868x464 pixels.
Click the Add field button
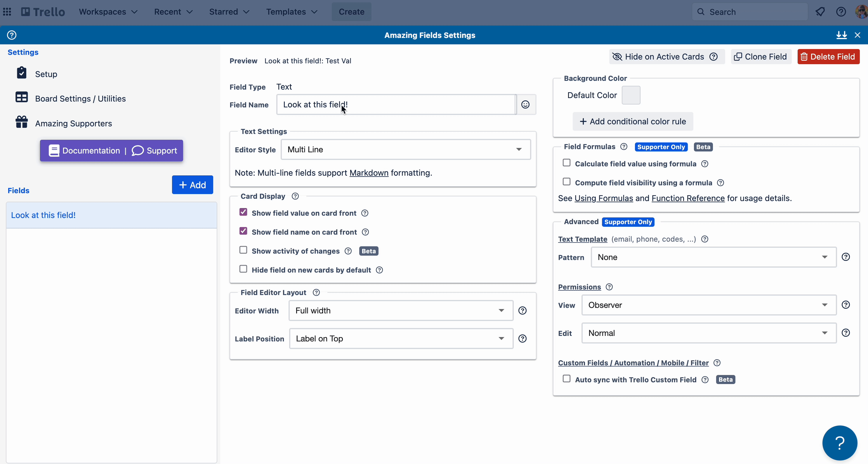pos(192,185)
